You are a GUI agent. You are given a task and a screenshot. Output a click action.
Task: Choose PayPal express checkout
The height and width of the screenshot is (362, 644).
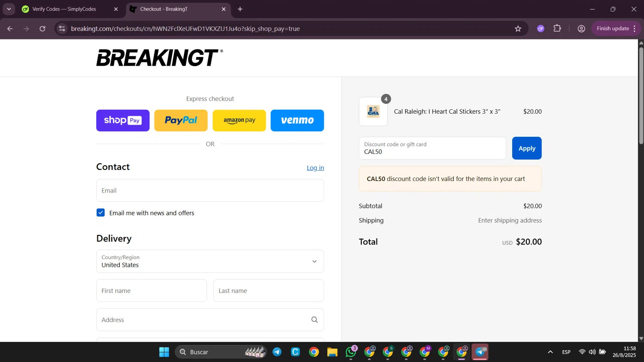pyautogui.click(x=181, y=121)
